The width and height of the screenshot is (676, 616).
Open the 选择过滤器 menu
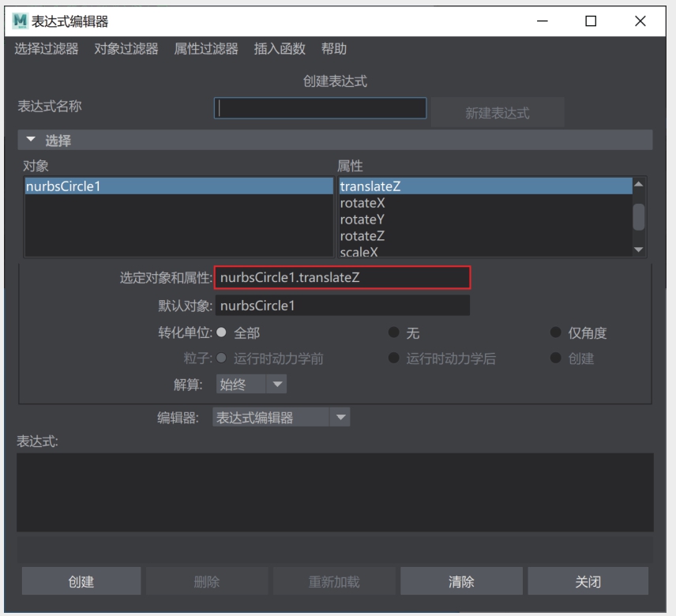(47, 49)
